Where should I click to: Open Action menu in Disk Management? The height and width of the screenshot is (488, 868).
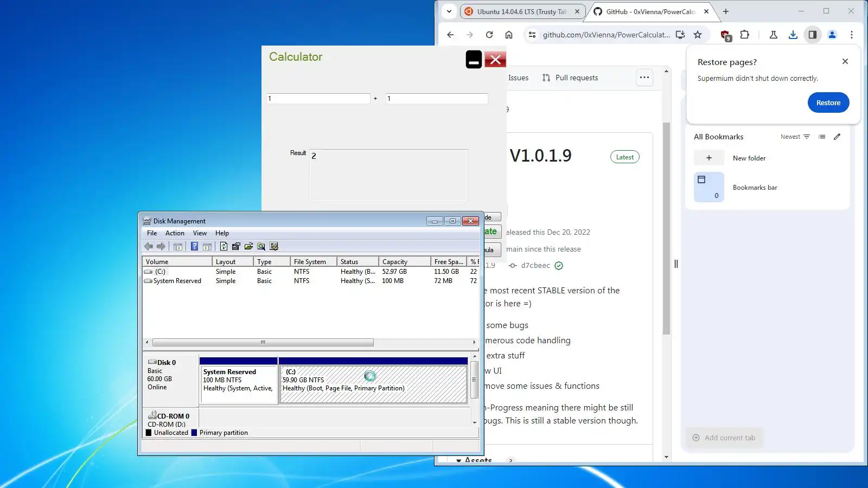pos(175,233)
